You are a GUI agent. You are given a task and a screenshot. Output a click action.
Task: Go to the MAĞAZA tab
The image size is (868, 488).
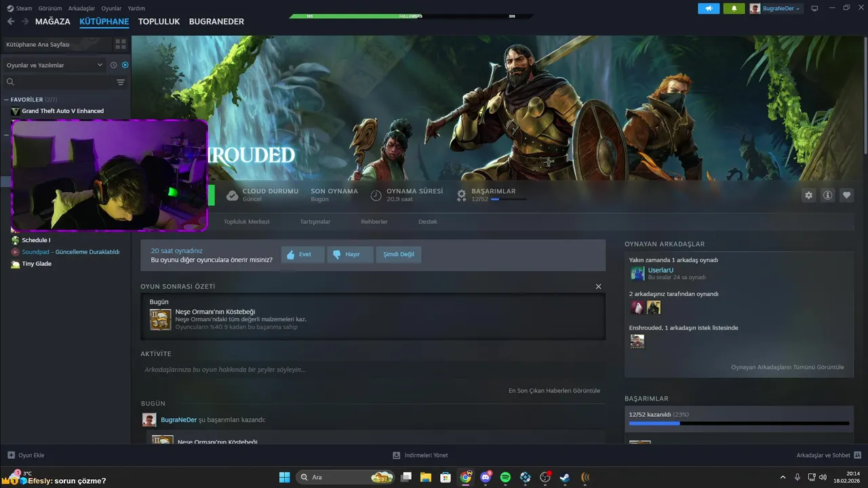tap(53, 22)
